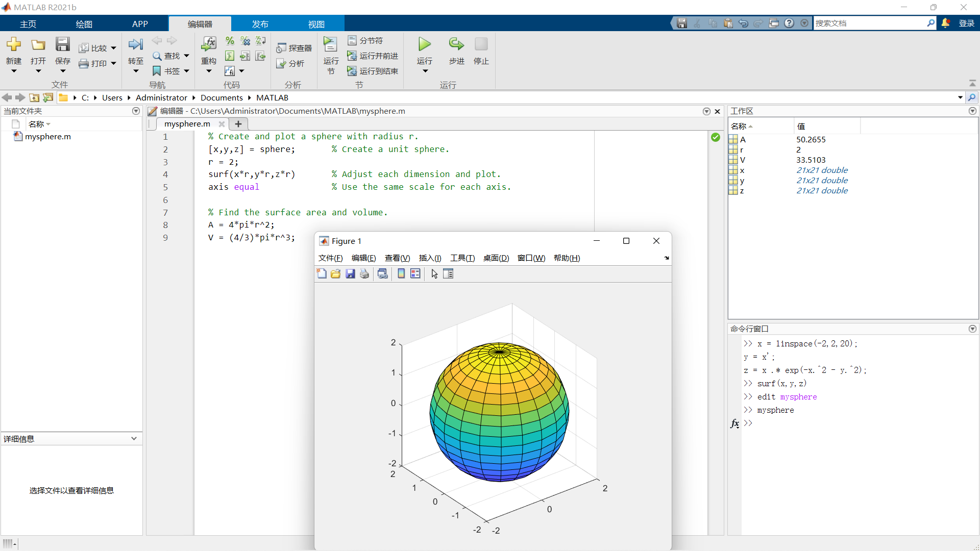Collapse the 详细信息 details panel
Viewport: 980px width, 551px height.
click(134, 439)
